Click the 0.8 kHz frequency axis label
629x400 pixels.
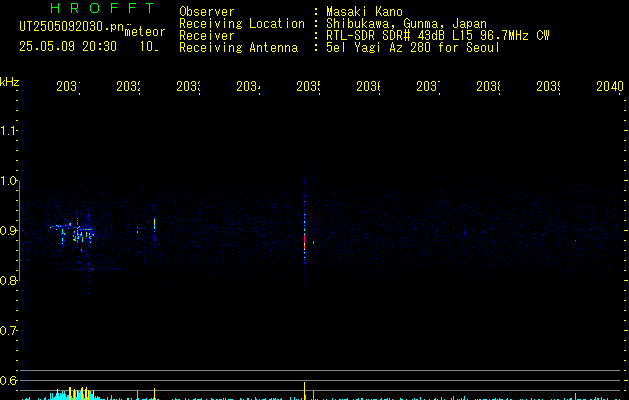tap(9, 280)
